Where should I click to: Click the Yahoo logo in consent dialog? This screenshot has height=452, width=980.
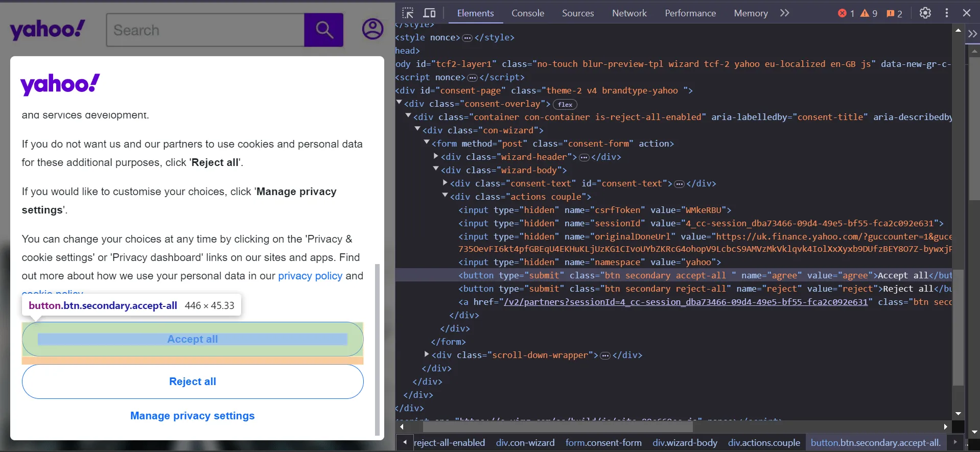point(60,85)
